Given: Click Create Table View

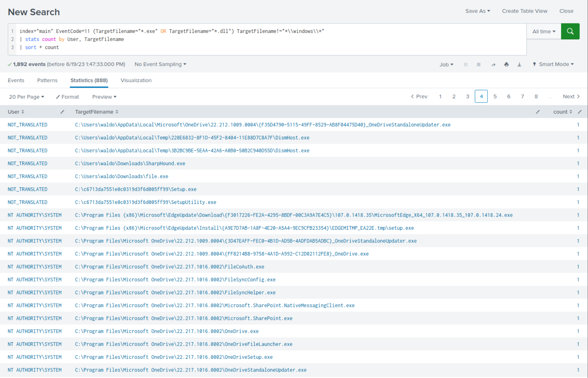Looking at the screenshot, I should (524, 11).
